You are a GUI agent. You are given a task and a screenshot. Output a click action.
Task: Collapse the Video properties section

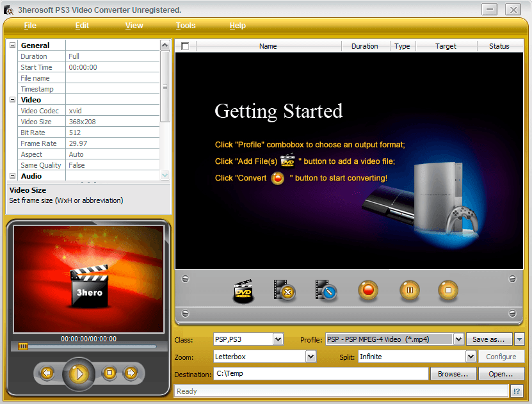coord(11,100)
